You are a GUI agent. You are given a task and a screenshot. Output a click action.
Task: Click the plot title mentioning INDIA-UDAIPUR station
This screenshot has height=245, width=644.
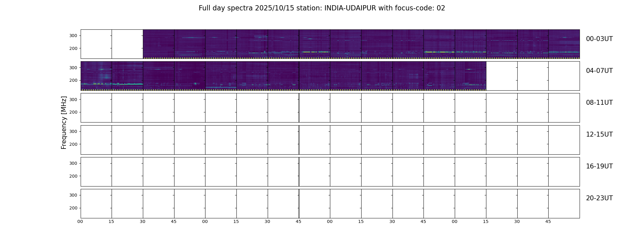coord(322,8)
